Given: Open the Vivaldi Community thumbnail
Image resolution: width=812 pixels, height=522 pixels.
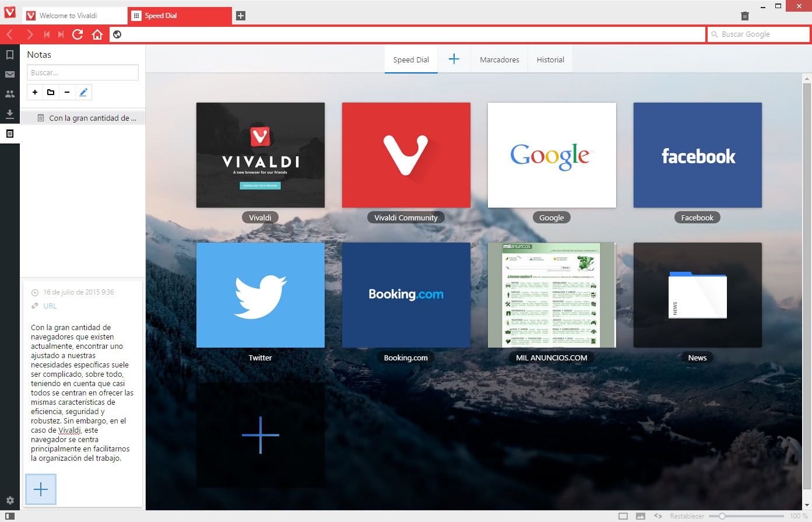Looking at the screenshot, I should pos(406,155).
